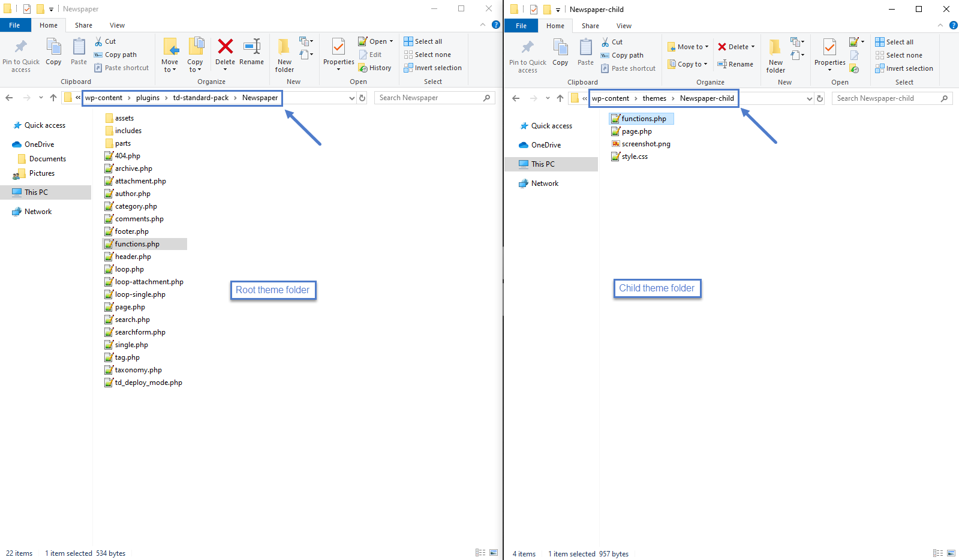Click Cut in Newspaper window ribbon
959x560 pixels.
click(x=106, y=41)
